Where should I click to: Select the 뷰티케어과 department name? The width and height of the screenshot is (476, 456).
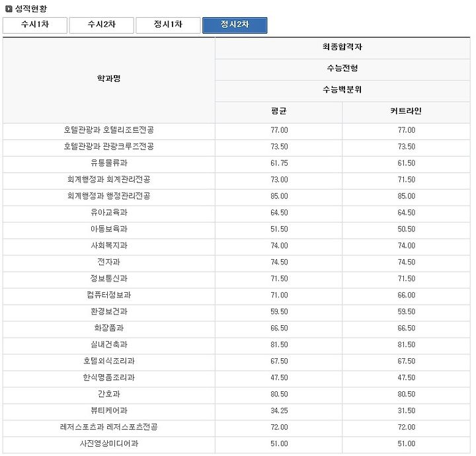(108, 411)
